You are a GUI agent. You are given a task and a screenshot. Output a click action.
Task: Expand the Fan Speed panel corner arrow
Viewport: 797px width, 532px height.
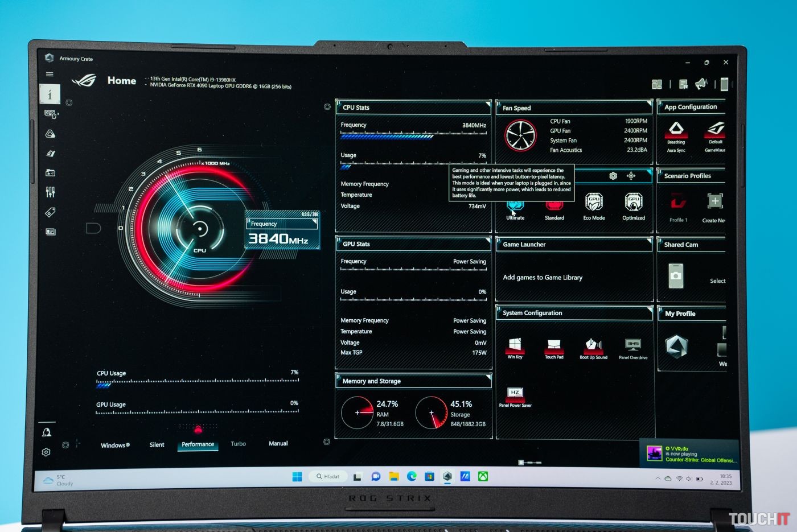648,105
